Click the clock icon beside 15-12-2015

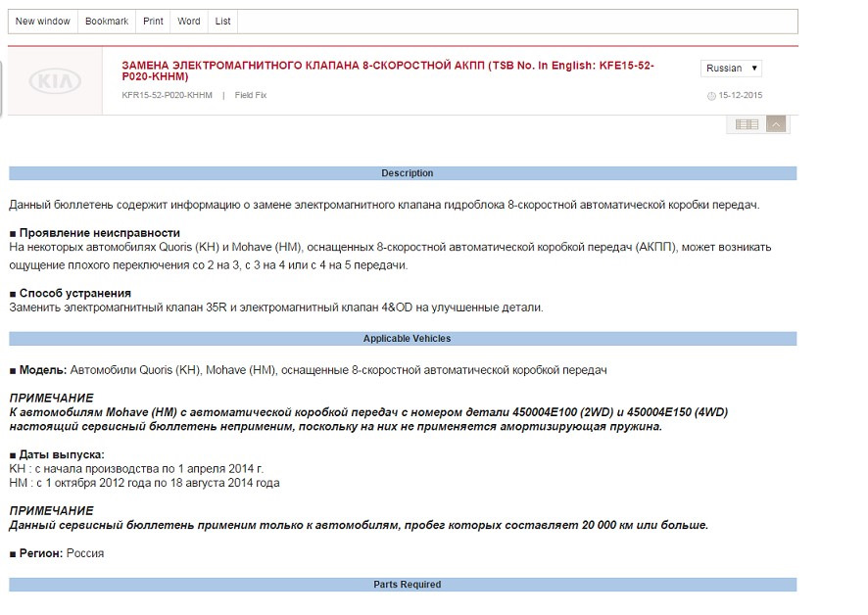[x=711, y=96]
